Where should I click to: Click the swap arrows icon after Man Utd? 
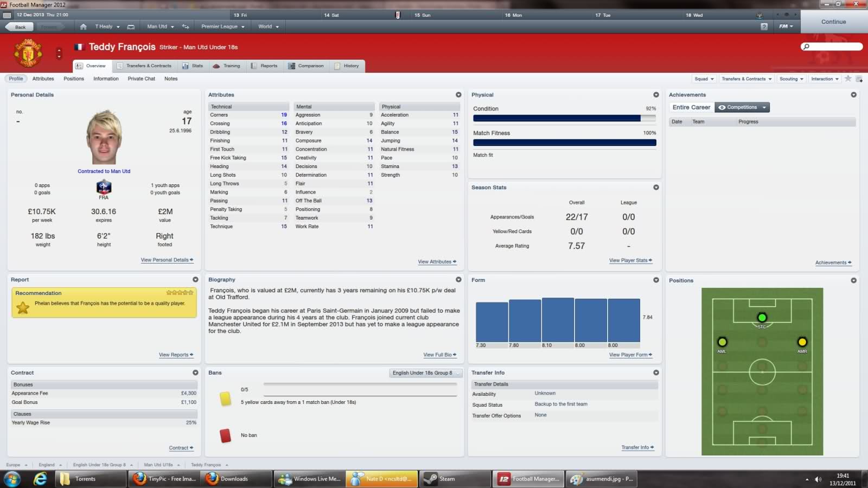[x=186, y=27]
